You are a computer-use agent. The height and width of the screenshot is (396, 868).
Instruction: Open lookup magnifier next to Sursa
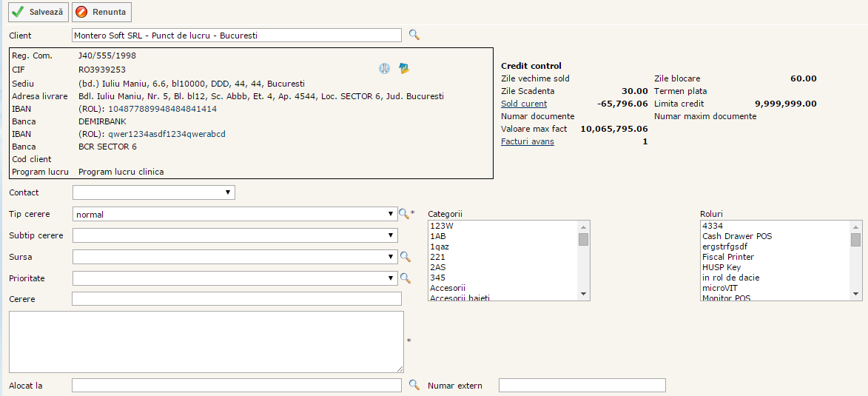405,257
